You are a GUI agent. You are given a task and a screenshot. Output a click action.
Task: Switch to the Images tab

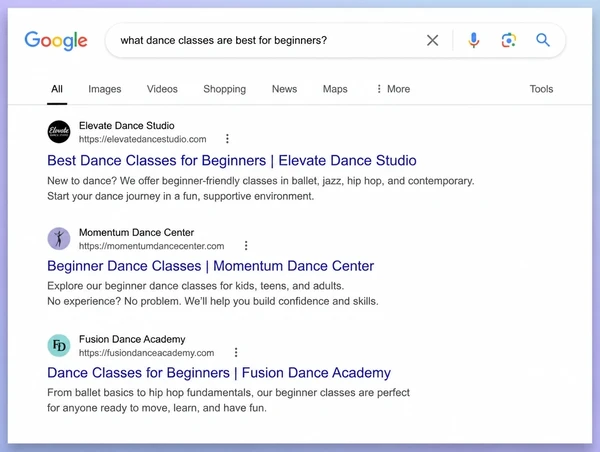coord(105,89)
